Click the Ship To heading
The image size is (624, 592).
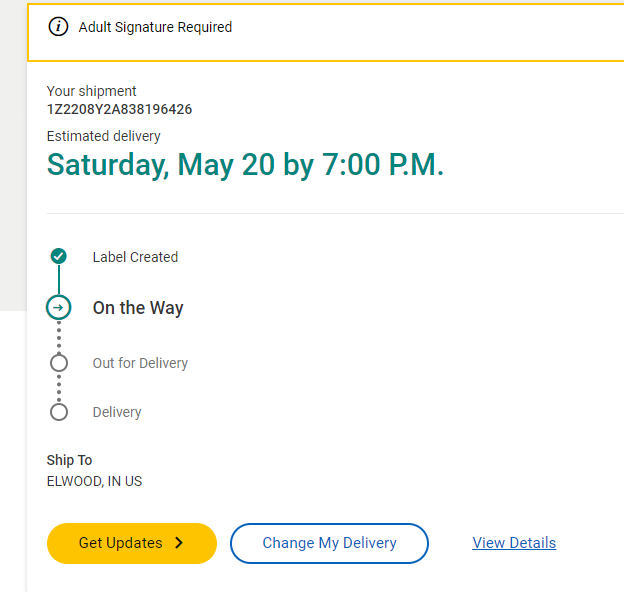point(69,460)
